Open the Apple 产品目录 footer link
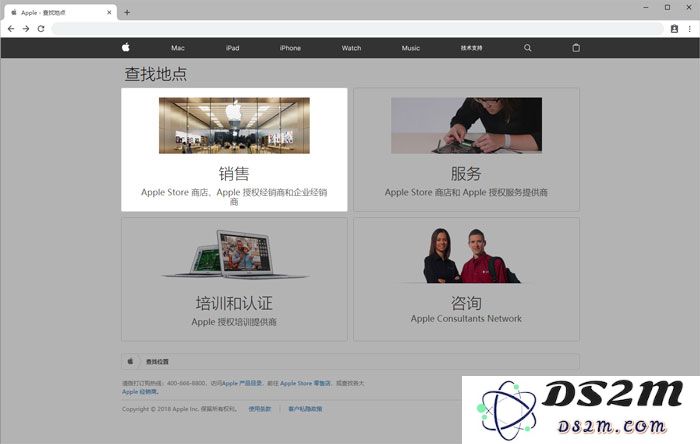Image resolution: width=700 pixels, height=444 pixels. click(242, 383)
